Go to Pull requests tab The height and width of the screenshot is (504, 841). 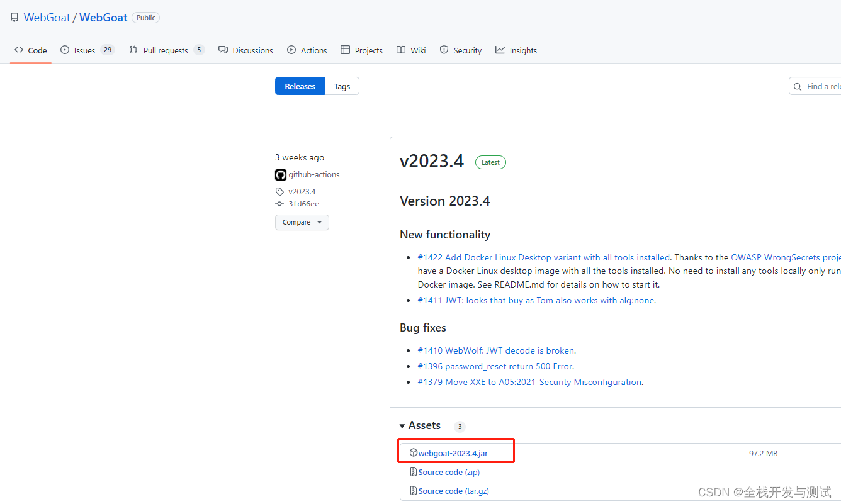pyautogui.click(x=166, y=50)
